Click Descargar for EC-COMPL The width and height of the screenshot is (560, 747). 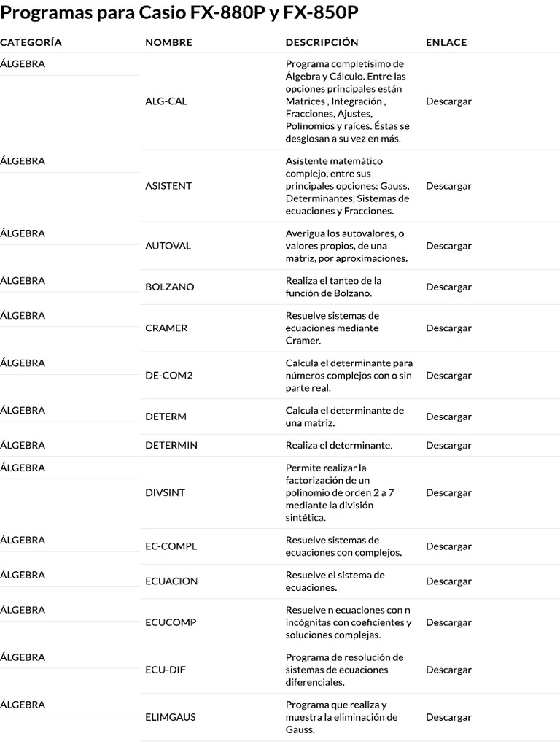tap(448, 546)
